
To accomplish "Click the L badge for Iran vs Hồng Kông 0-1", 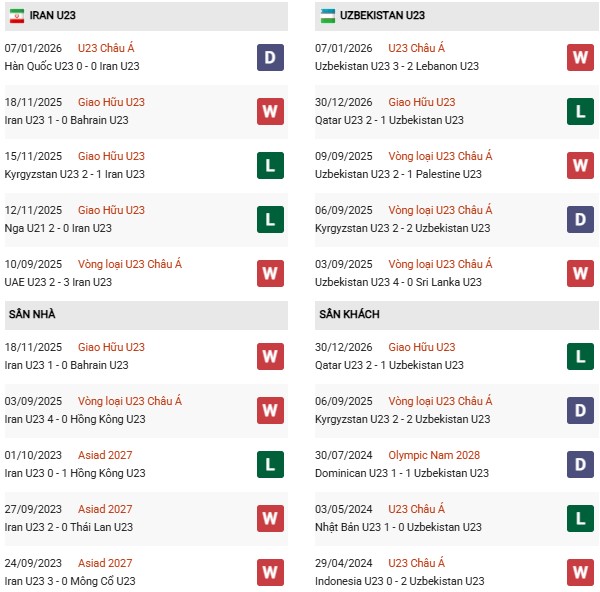I will 270,464.
